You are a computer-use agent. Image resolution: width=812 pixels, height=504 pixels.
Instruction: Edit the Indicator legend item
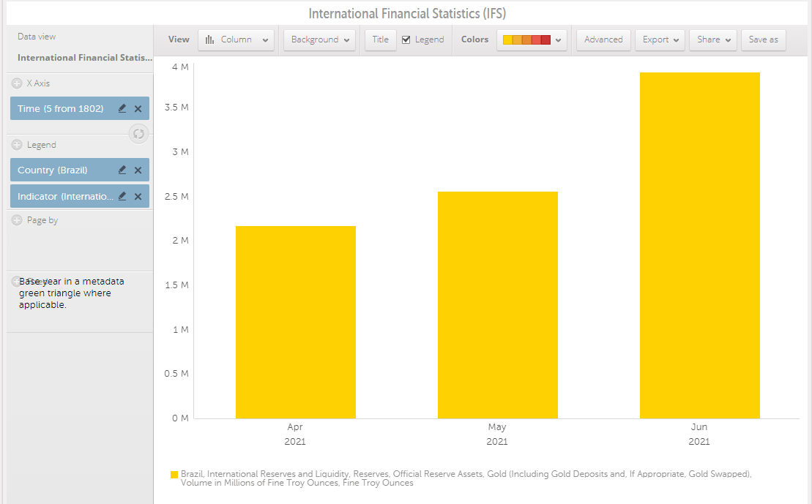point(122,196)
